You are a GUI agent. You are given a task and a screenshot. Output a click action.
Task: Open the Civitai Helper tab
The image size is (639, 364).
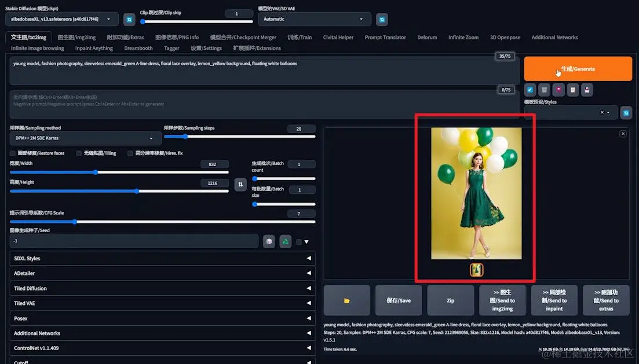pyautogui.click(x=338, y=38)
